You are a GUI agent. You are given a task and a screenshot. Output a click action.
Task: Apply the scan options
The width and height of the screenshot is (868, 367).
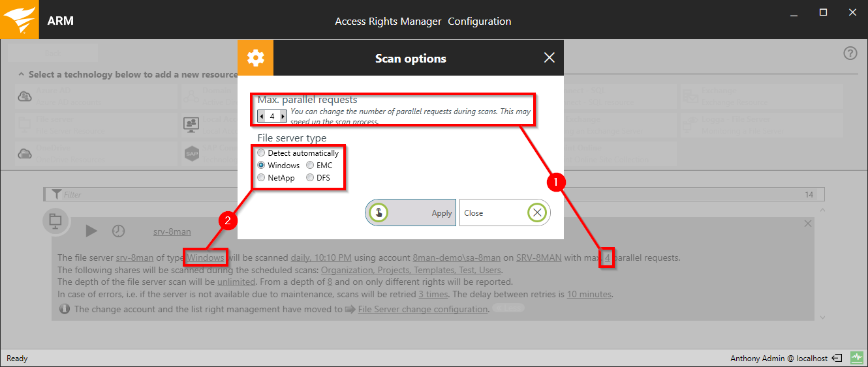coord(411,213)
